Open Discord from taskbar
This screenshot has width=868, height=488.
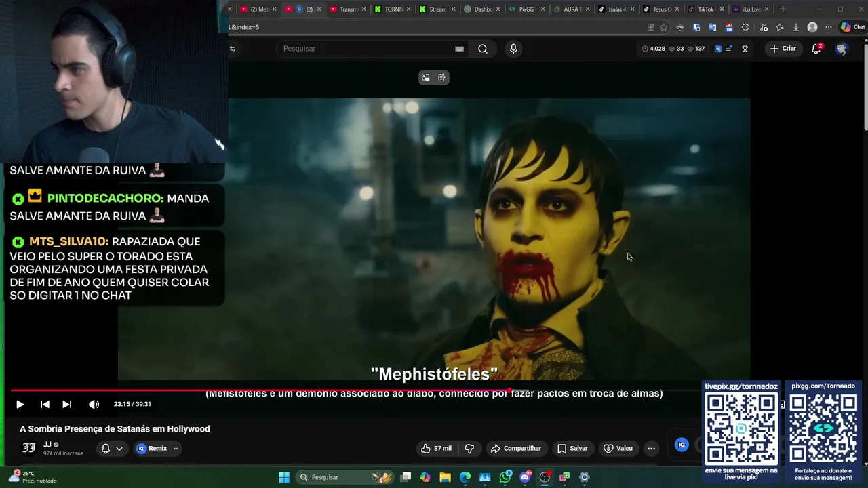click(525, 477)
